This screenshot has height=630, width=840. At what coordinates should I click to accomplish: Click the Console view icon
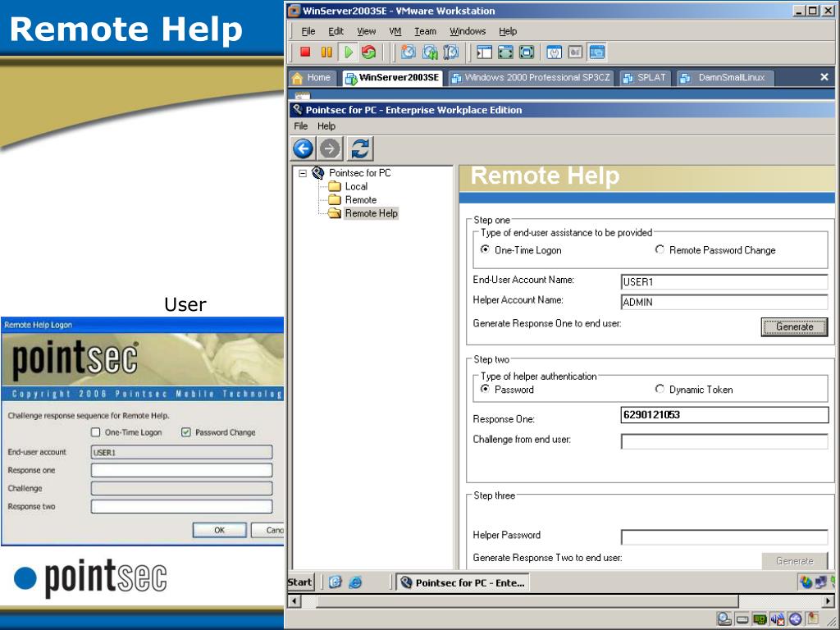pos(597,52)
